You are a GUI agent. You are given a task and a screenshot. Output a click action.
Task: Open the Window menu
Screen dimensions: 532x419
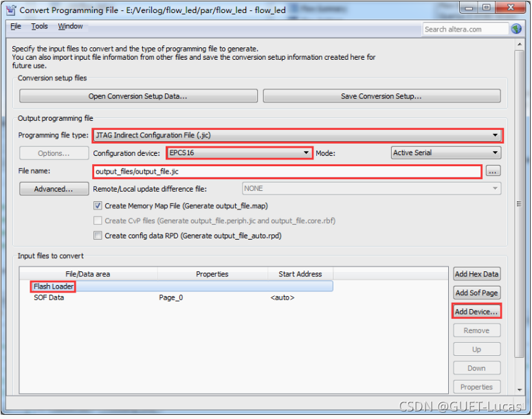tap(70, 26)
